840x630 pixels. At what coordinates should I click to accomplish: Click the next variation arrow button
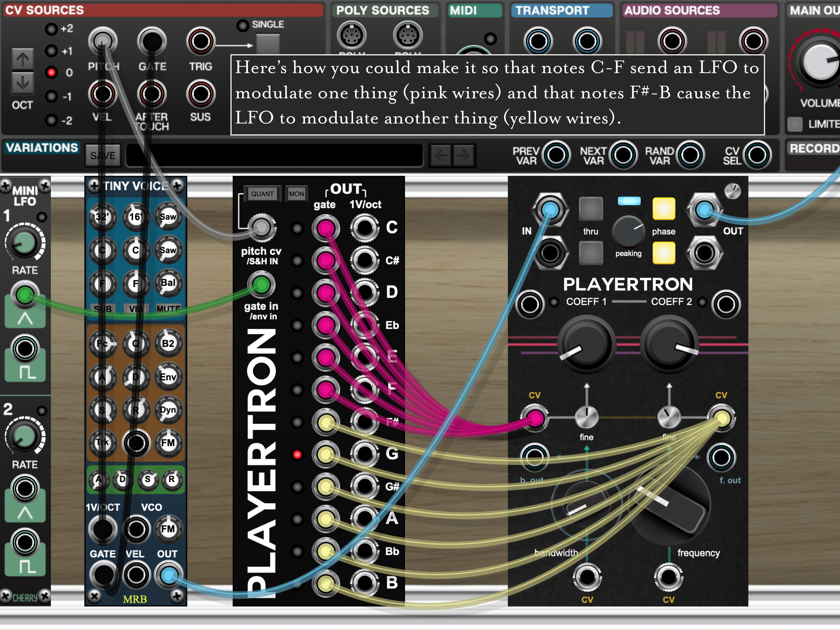(x=463, y=155)
